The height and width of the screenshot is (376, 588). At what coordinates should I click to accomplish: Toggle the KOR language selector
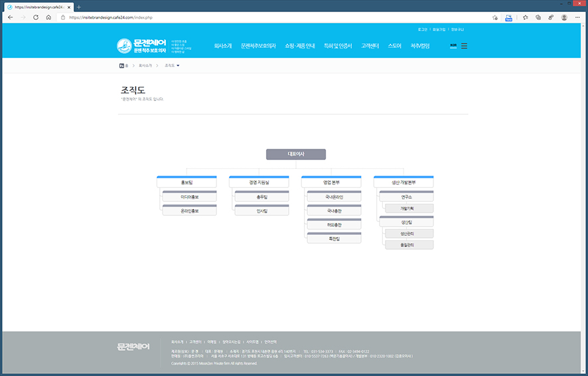[x=453, y=46]
